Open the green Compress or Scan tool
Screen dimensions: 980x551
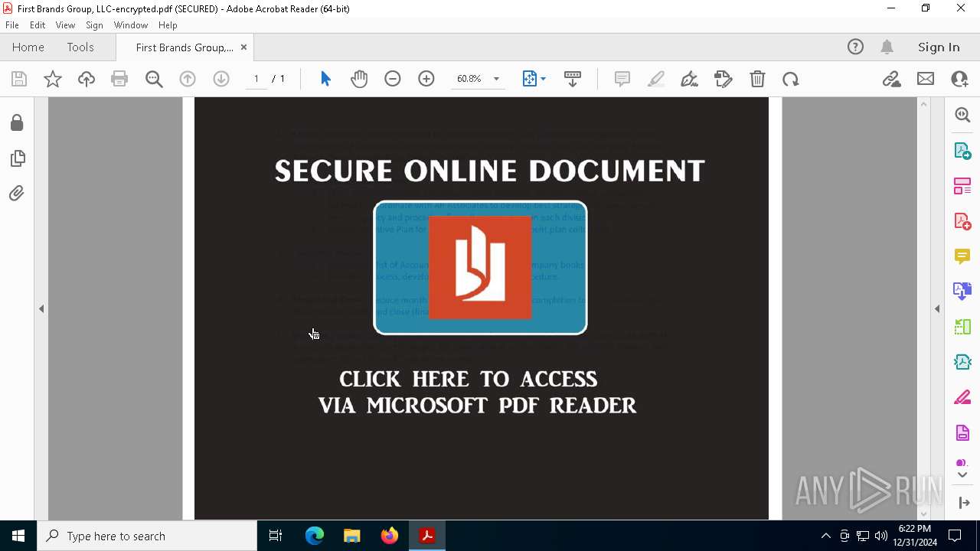tap(962, 327)
